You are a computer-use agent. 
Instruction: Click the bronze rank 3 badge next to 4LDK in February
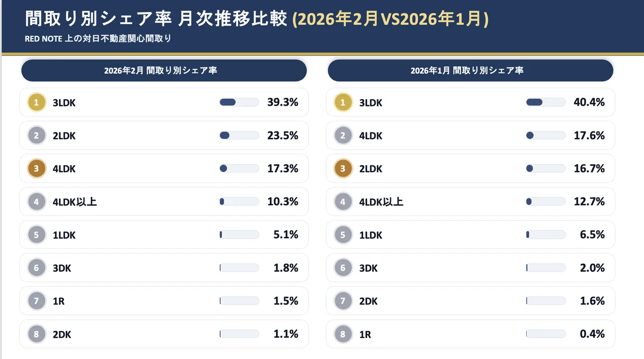point(36,169)
